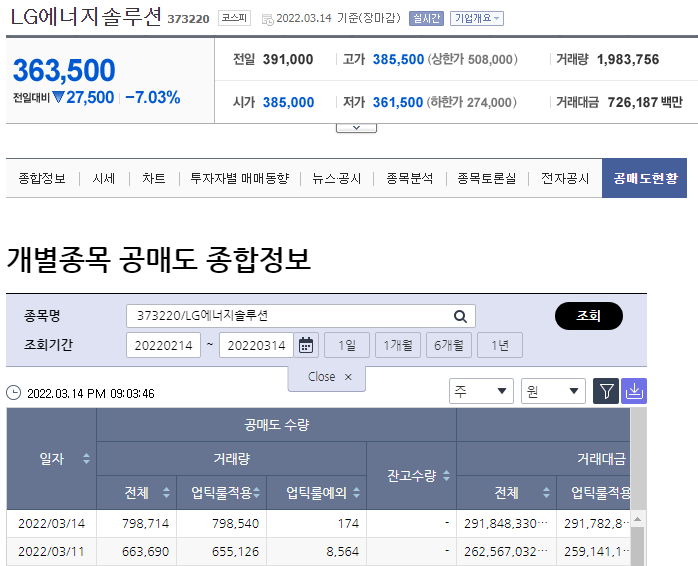Screen dimensions: 698x566
Task: Click the 2022/03/11 date cell
Action: point(51,552)
